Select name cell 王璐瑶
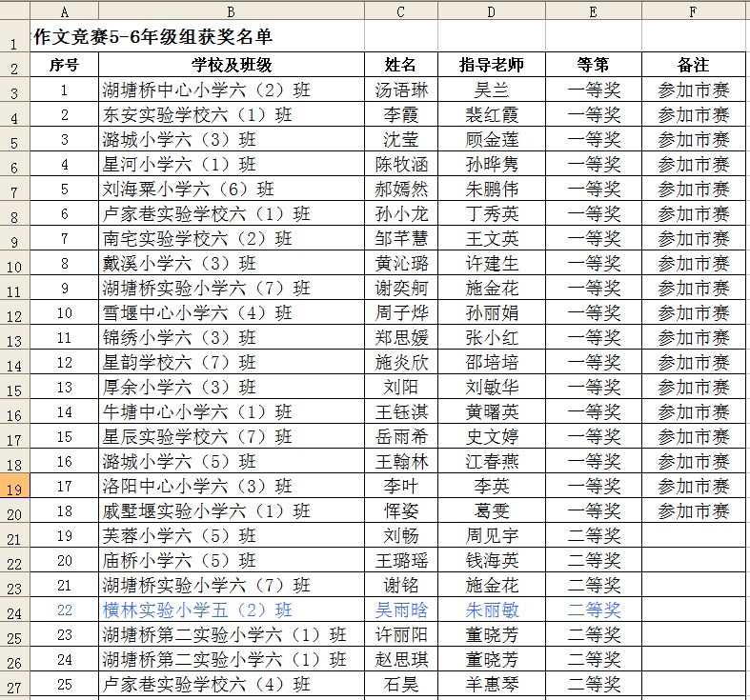This screenshot has height=700, width=750. tap(401, 560)
